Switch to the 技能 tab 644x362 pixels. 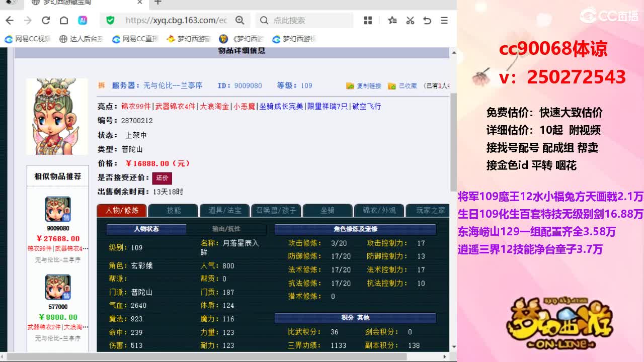(174, 210)
